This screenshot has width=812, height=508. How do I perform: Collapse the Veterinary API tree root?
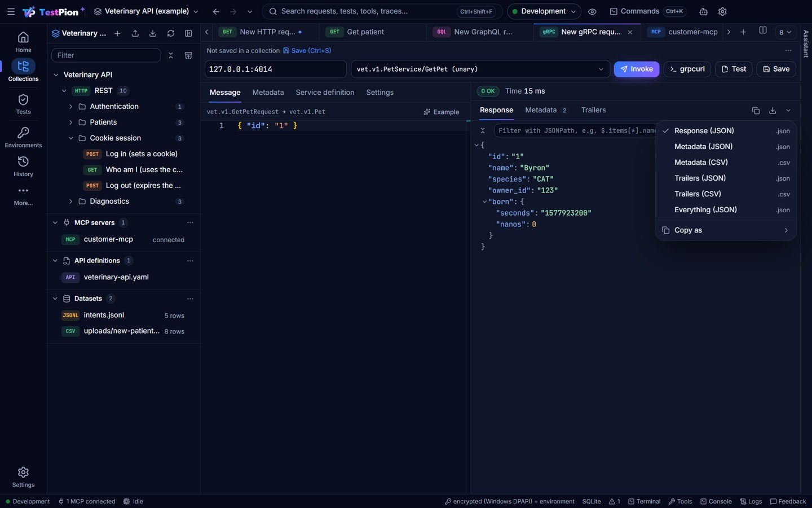56,75
